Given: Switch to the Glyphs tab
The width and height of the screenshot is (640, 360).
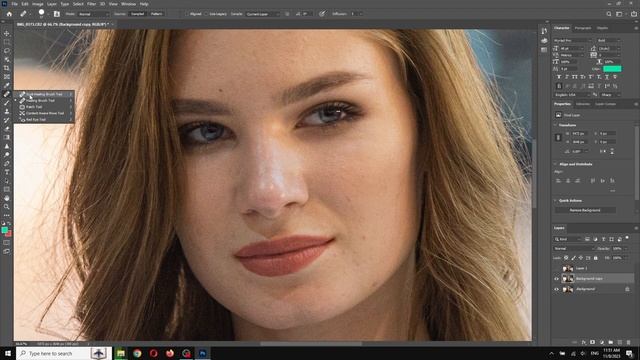Looking at the screenshot, I should pyautogui.click(x=602, y=28).
